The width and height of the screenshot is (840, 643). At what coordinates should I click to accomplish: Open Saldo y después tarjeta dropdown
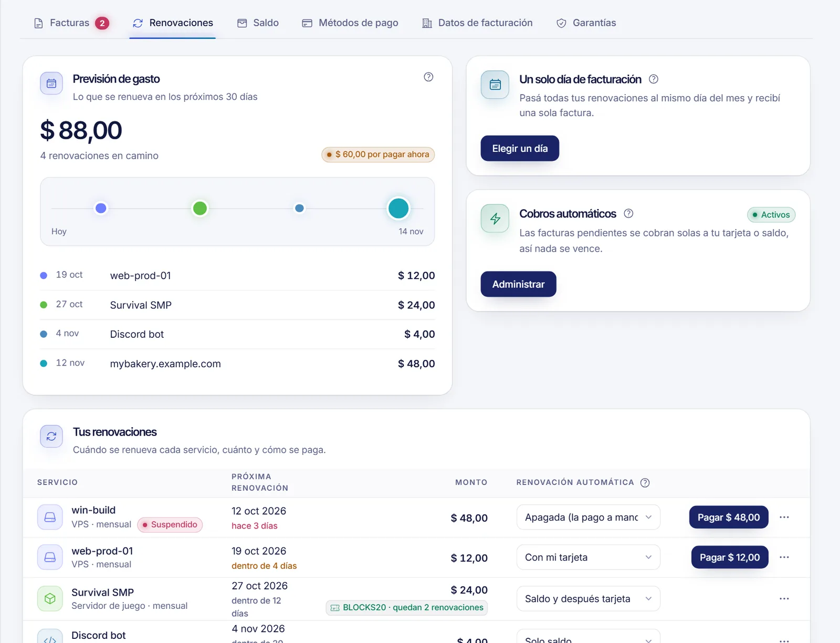tap(589, 599)
